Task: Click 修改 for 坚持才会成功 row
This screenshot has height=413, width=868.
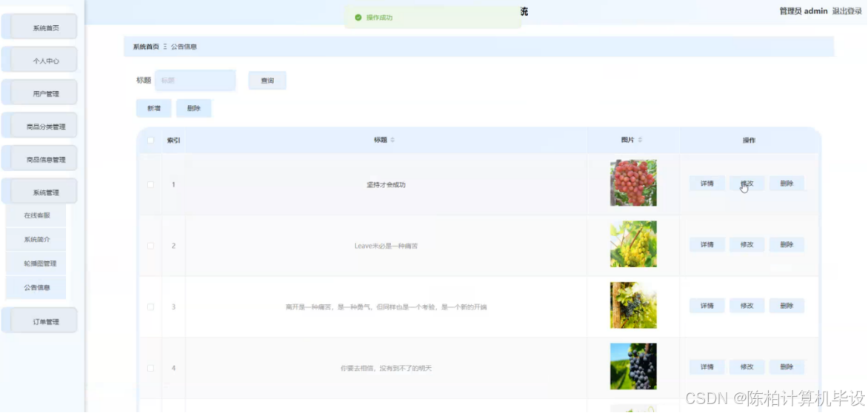Action: pos(747,184)
